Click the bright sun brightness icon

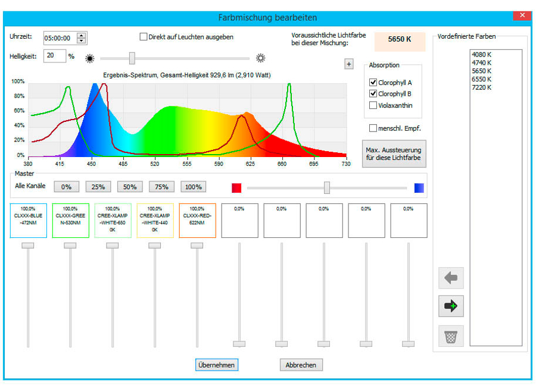coord(260,58)
